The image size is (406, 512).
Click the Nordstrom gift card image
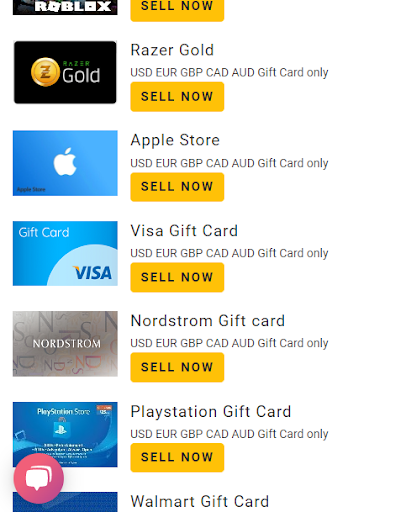[65, 344]
